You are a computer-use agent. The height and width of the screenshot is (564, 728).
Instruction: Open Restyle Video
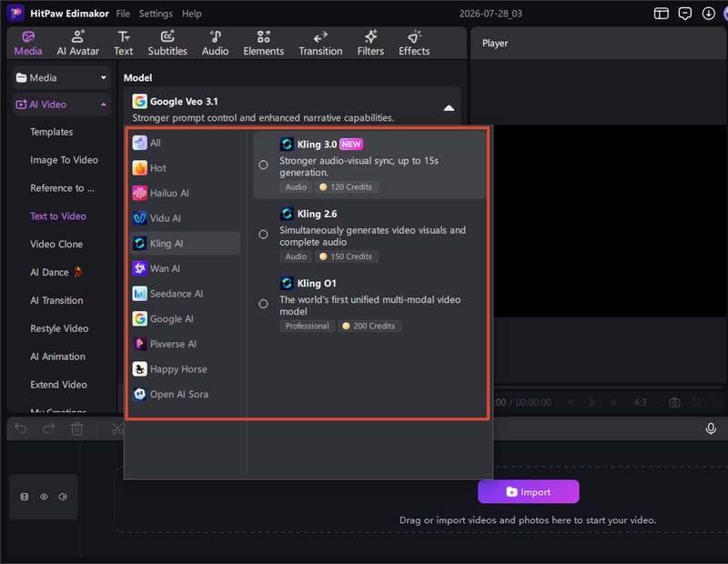click(x=59, y=328)
